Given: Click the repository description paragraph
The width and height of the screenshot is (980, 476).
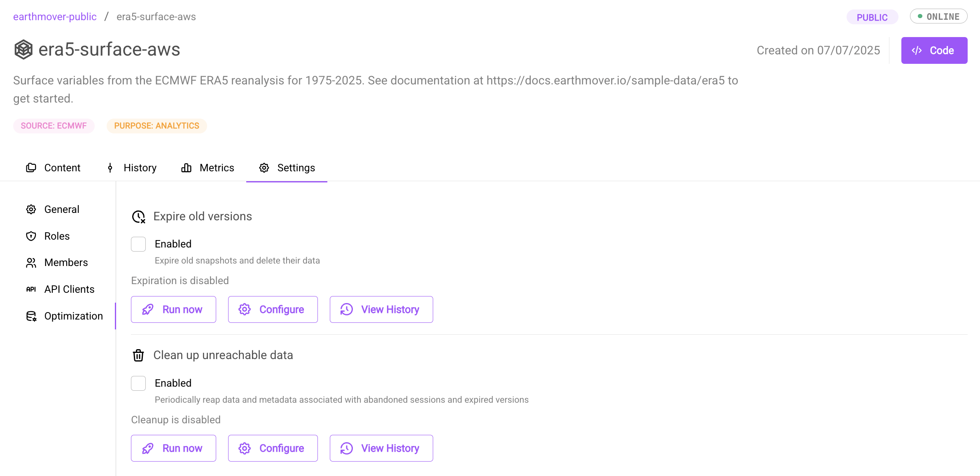Looking at the screenshot, I should pos(376,89).
